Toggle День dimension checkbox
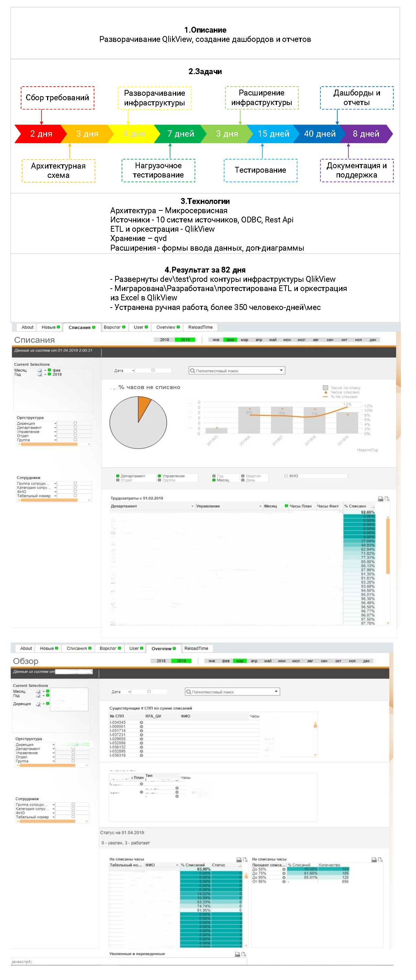 click(x=243, y=480)
